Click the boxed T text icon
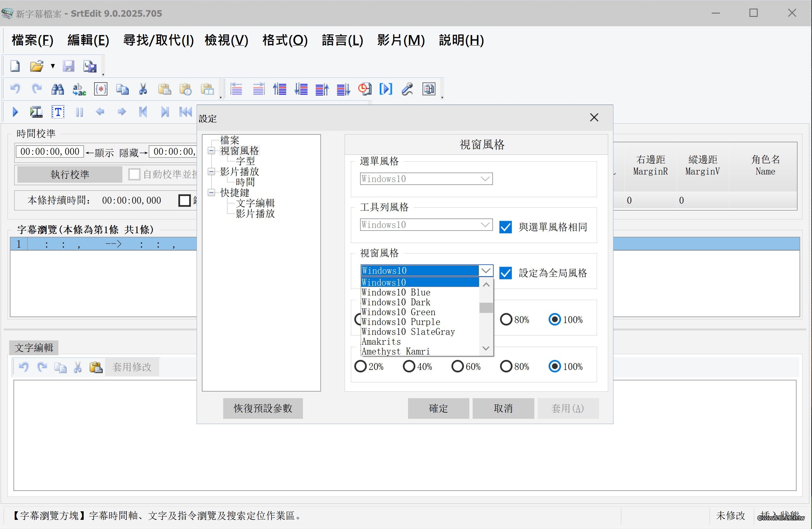The height and width of the screenshot is (529, 812). click(58, 112)
